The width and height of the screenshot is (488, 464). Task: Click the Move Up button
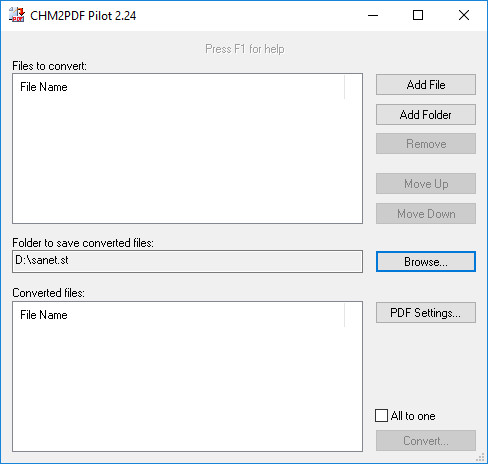pyautogui.click(x=426, y=184)
